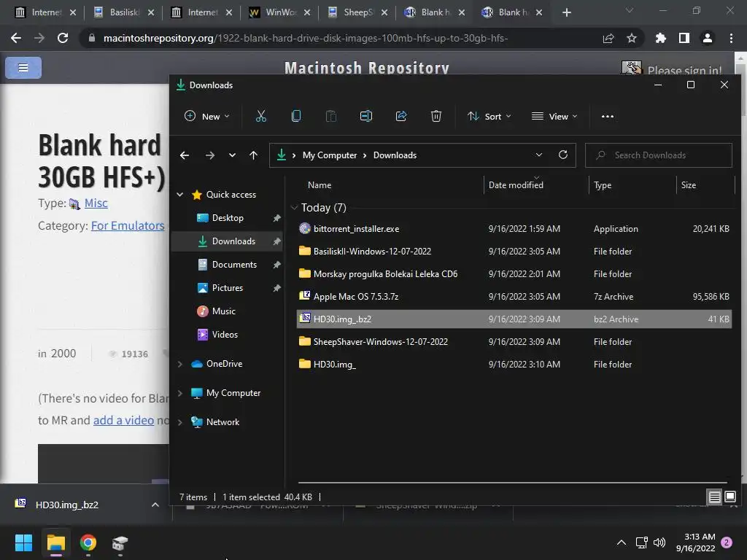Reload the Chrome page

coord(63,38)
